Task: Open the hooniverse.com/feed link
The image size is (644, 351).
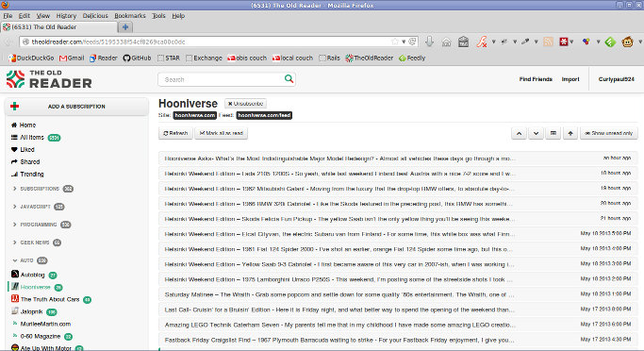Action: pos(264,115)
